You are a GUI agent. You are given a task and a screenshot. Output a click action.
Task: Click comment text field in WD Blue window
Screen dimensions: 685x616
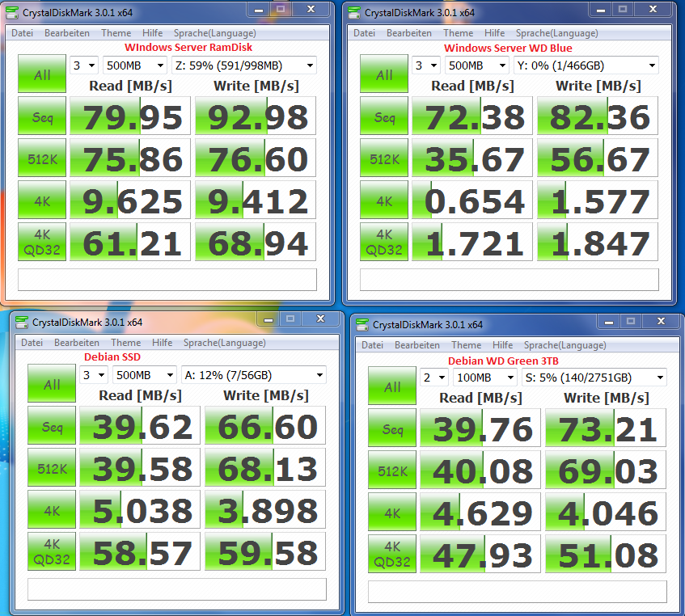[509, 280]
